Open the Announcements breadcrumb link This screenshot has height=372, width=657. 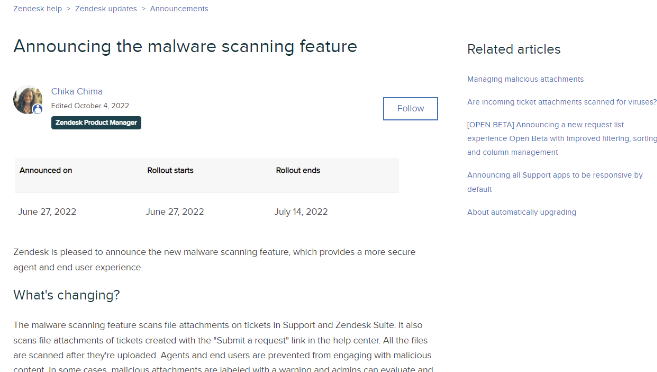pyautogui.click(x=179, y=8)
